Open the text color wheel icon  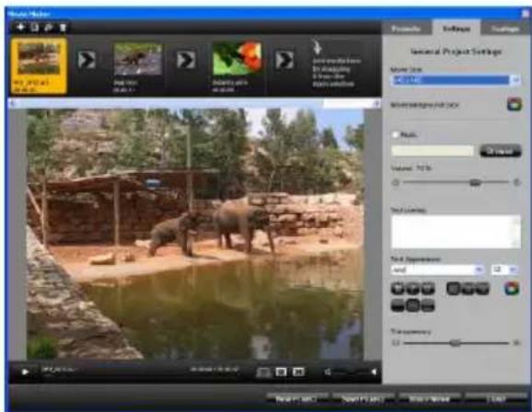pyautogui.click(x=512, y=289)
